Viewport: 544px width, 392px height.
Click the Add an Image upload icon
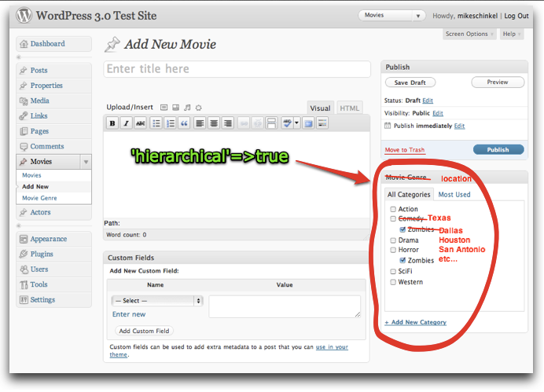[x=164, y=108]
